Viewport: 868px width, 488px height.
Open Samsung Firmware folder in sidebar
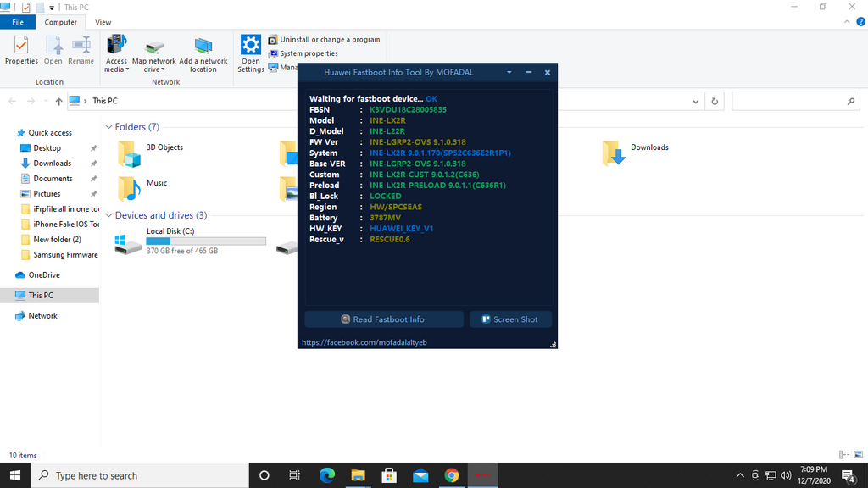click(60, 254)
